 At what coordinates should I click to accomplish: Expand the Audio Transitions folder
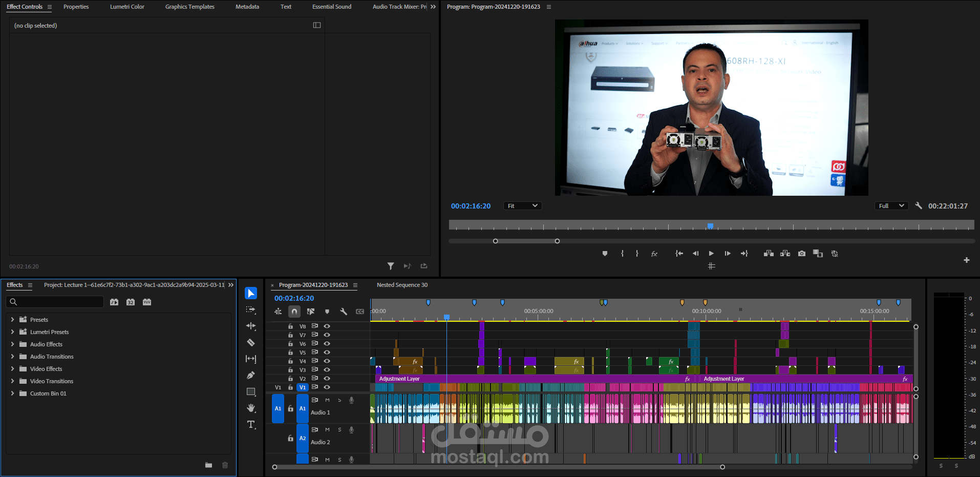[x=12, y=357]
